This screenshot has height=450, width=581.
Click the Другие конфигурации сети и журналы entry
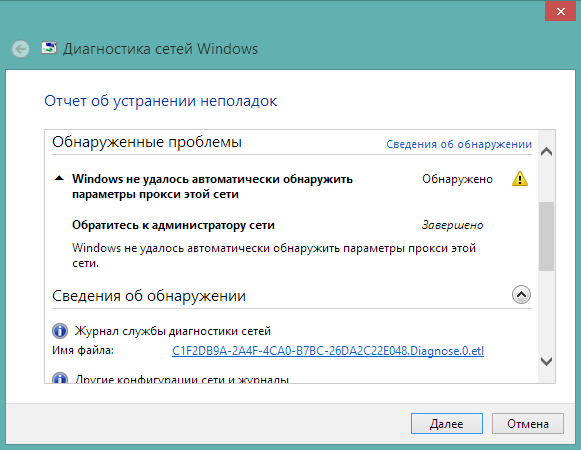tap(182, 379)
